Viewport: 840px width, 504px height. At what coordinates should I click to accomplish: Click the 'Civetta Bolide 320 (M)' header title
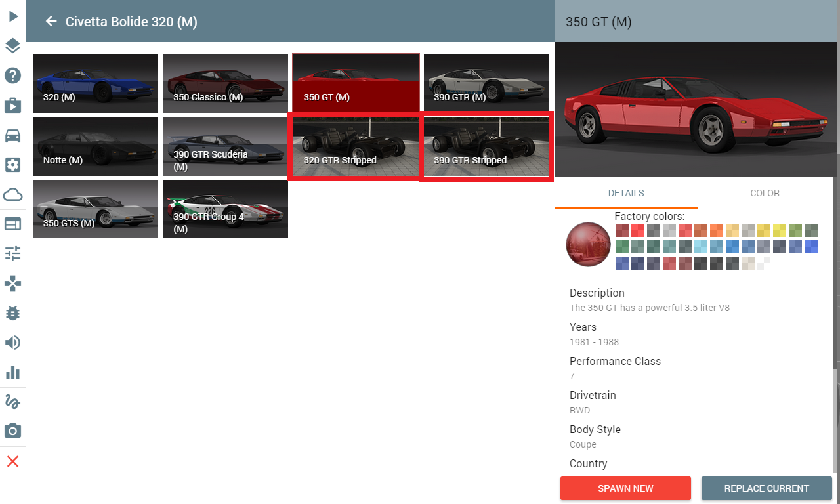pos(131,22)
